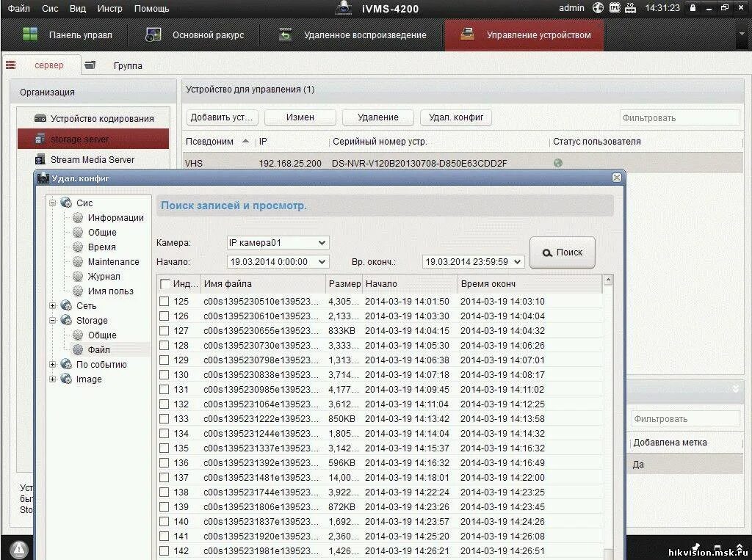Image resolution: width=752 pixels, height=560 pixels.
Task: Click Добавить уст... button
Action: (222, 117)
